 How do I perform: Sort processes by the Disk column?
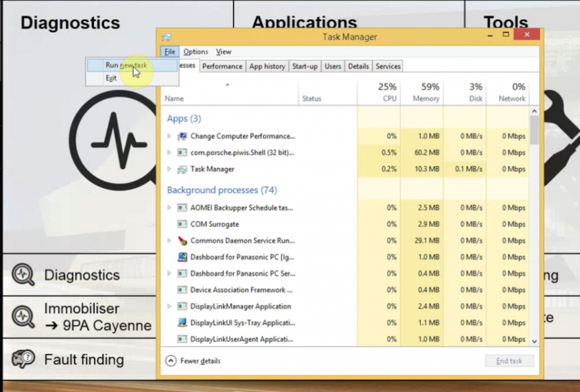(464, 92)
